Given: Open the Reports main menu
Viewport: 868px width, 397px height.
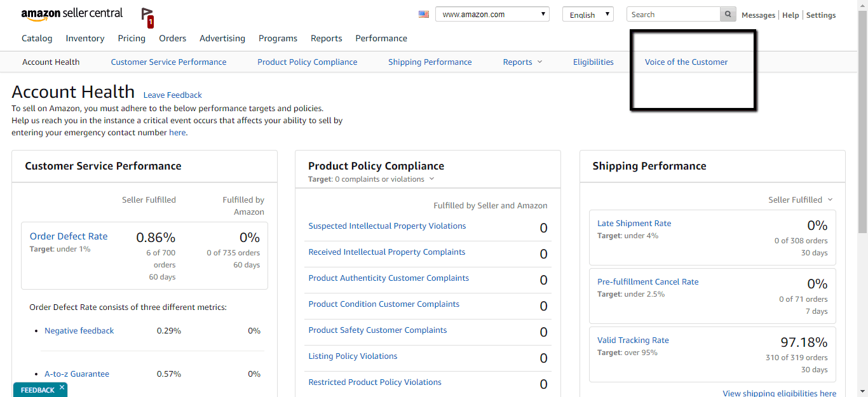Looking at the screenshot, I should [327, 38].
